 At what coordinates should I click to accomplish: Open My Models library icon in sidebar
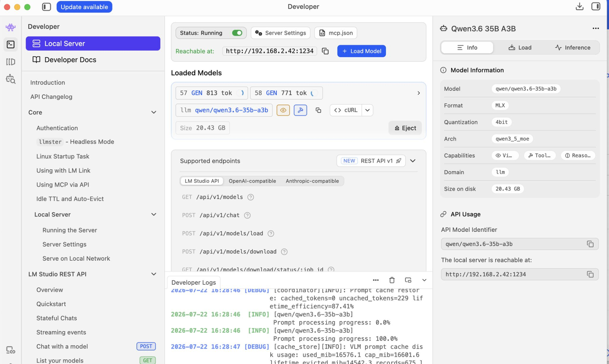point(10,62)
